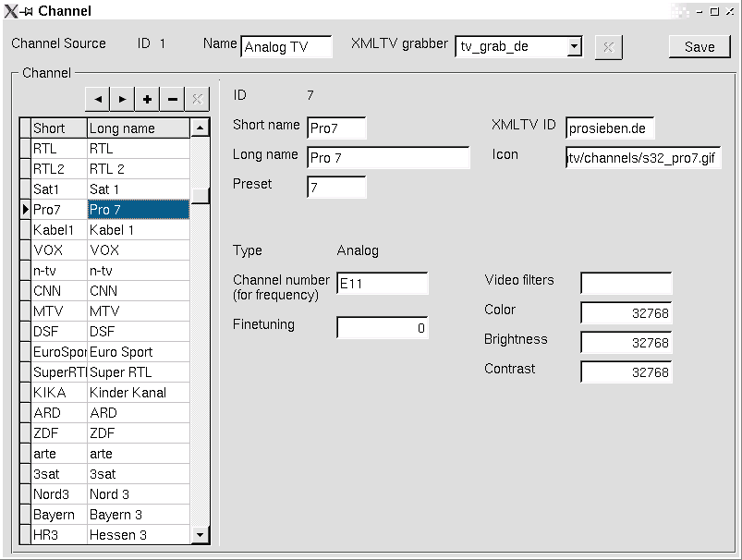Go to next channel record arrow
742x560 pixels.
tap(122, 99)
